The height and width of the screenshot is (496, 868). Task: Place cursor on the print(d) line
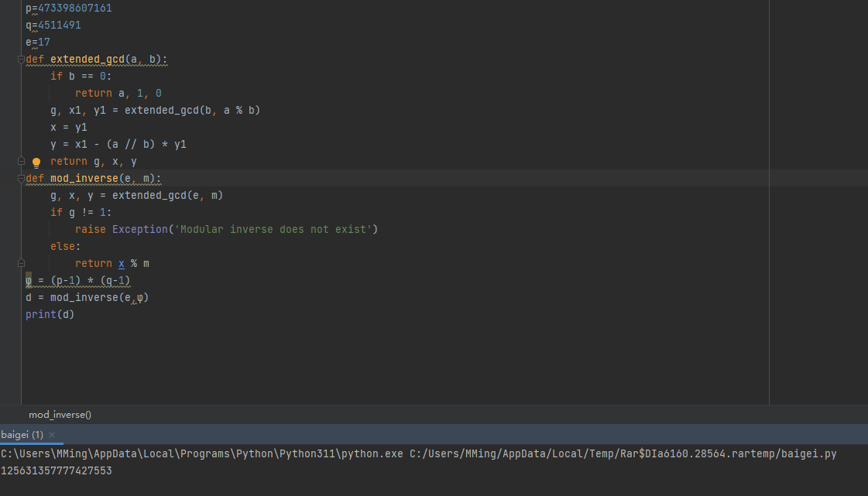(50, 314)
